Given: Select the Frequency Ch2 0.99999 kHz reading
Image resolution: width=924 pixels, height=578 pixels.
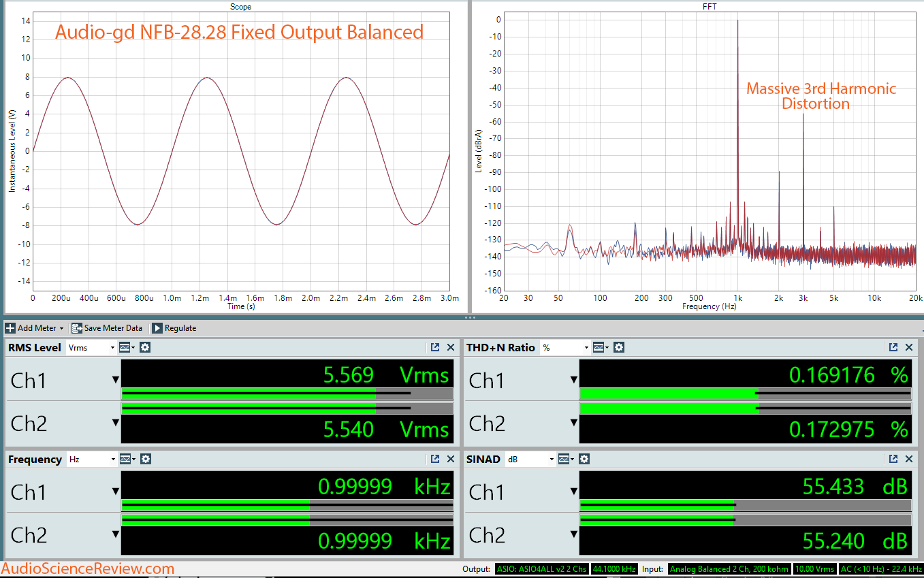Looking at the screenshot, I should [385, 541].
